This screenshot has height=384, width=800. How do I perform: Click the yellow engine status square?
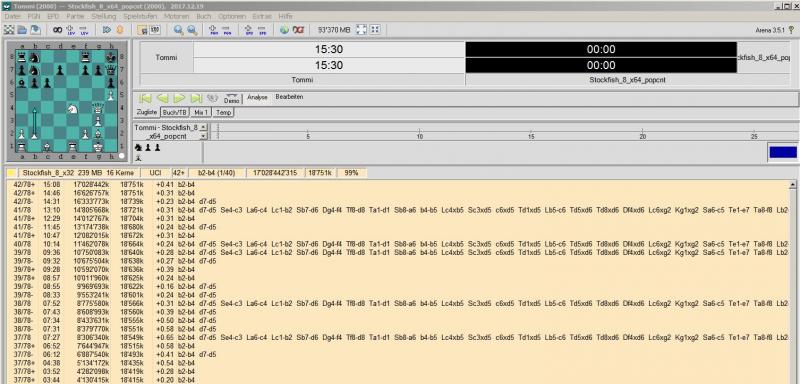coord(11,173)
